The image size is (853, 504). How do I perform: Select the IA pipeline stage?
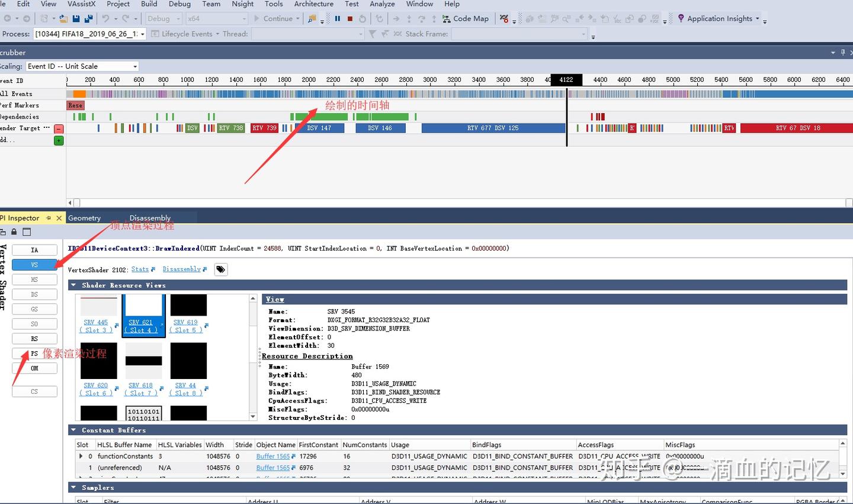point(34,250)
